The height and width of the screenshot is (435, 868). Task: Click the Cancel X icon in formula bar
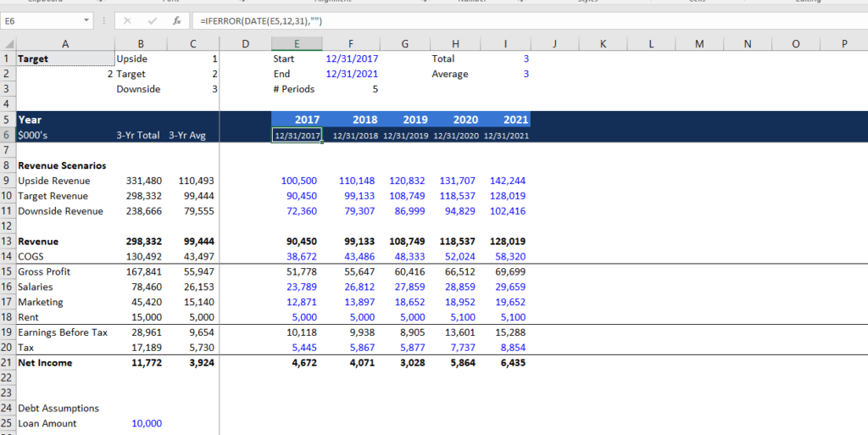tap(127, 20)
